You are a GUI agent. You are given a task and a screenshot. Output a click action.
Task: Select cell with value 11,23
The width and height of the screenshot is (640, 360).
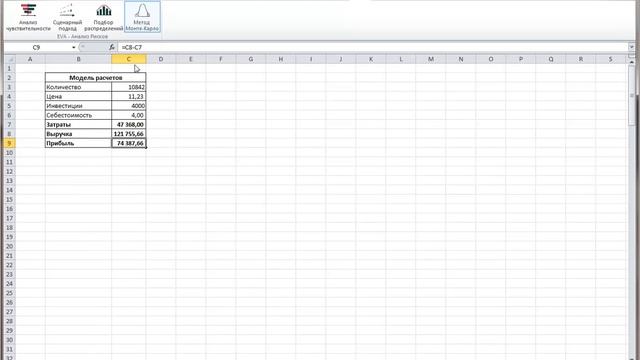click(129, 96)
